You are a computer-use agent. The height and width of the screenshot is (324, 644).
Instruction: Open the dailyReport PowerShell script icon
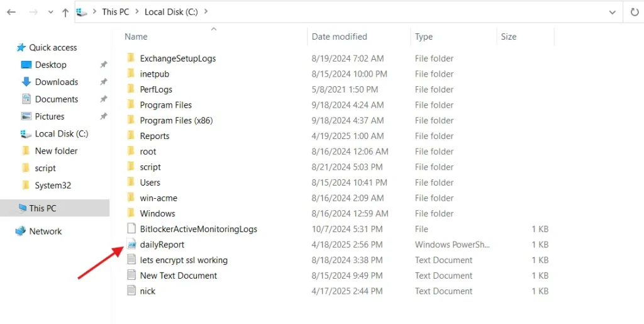click(131, 244)
